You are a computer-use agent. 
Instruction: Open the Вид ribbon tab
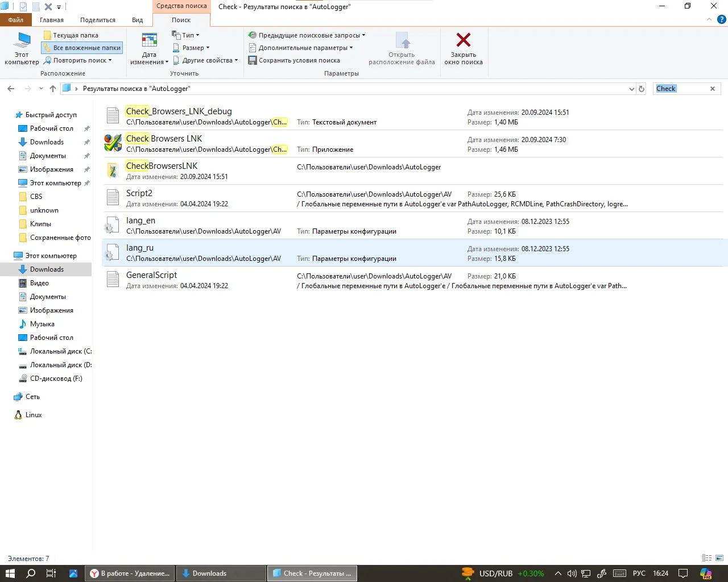click(x=138, y=20)
